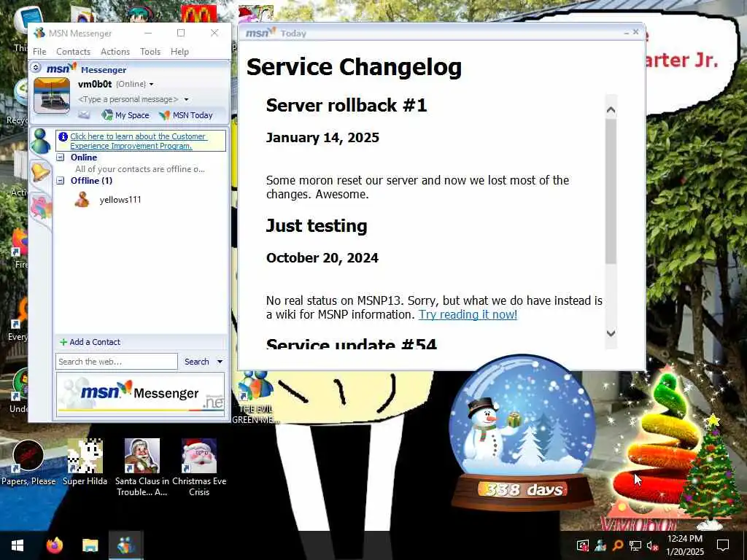The height and width of the screenshot is (560, 747).
Task: Open Papers, Please desktop shortcut
Action: click(28, 463)
